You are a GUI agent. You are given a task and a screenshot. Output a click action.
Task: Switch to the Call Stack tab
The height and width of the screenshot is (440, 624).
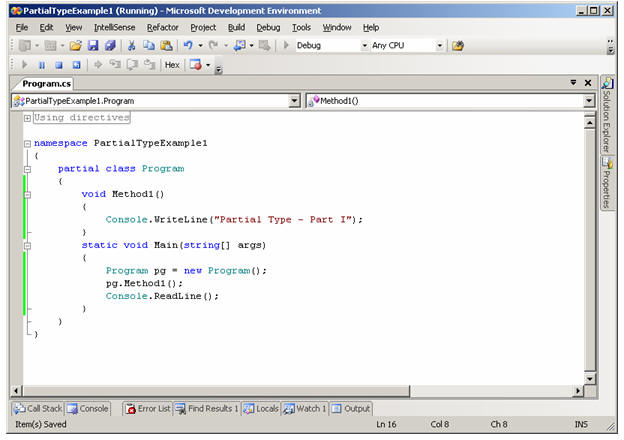(x=38, y=409)
